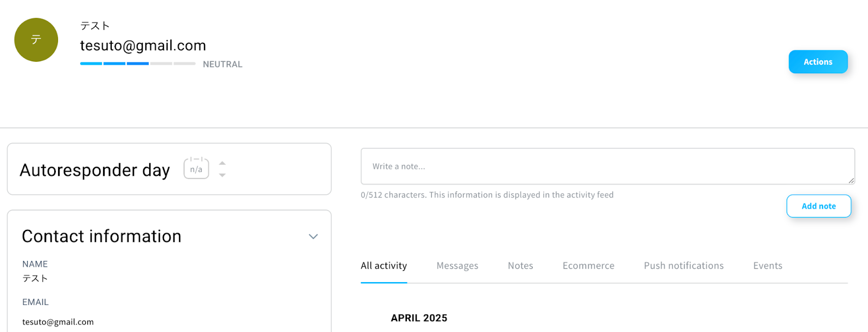Click the engagement score rating bar
The width and height of the screenshot is (868, 332).
point(138,63)
